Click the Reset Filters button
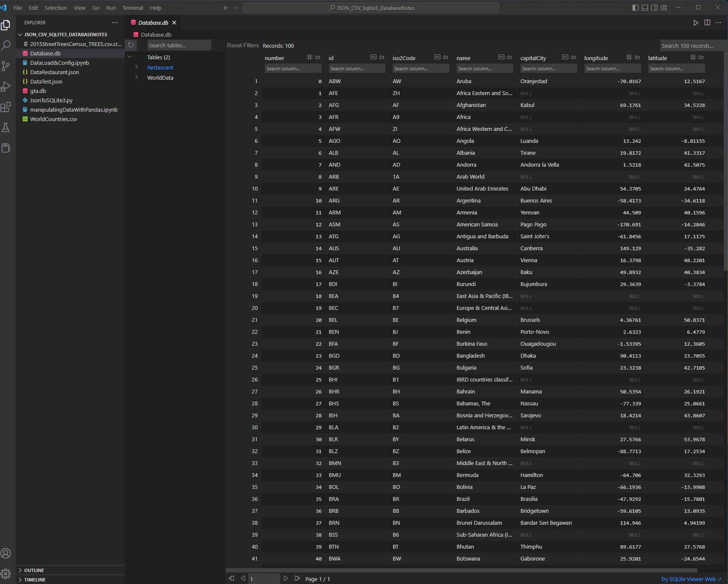 click(243, 45)
